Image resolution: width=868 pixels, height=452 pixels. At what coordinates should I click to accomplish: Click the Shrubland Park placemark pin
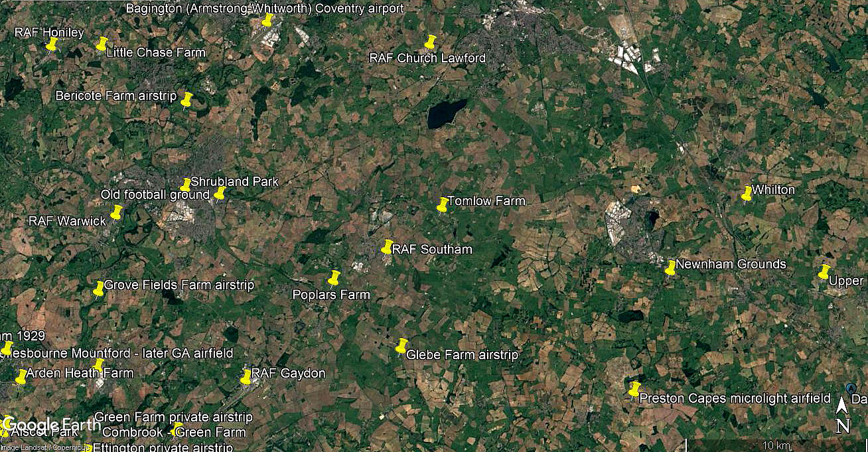pos(186,185)
